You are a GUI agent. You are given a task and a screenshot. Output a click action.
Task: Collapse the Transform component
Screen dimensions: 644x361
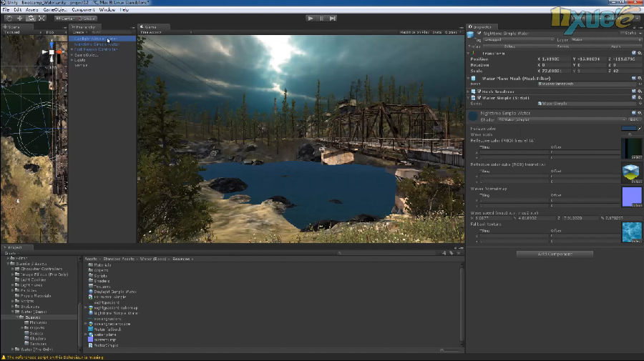point(468,54)
